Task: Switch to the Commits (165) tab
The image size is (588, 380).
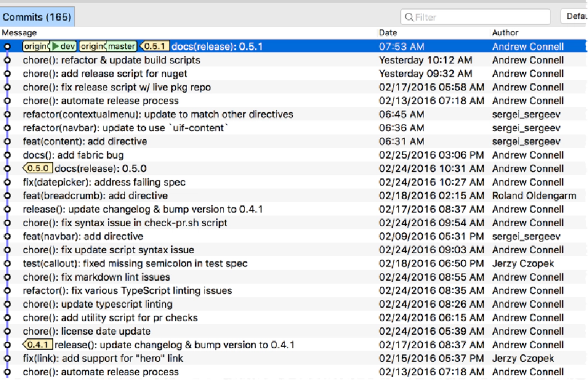Action: pos(37,17)
